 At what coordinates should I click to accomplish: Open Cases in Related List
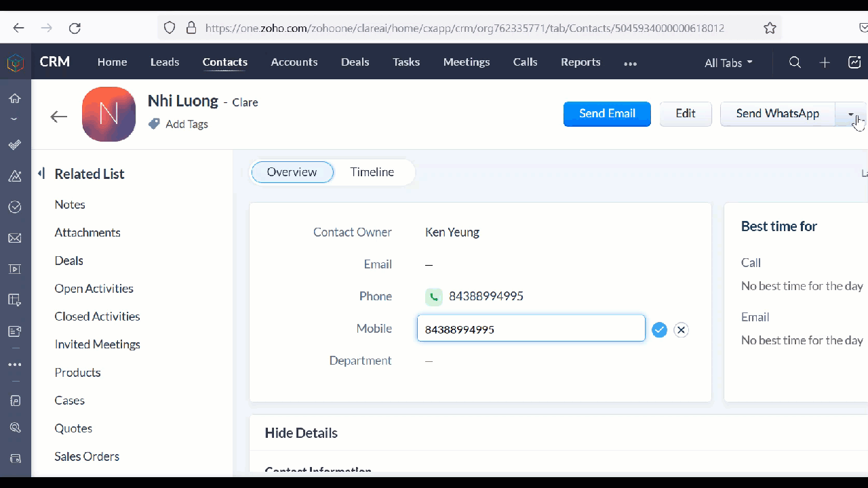70,401
